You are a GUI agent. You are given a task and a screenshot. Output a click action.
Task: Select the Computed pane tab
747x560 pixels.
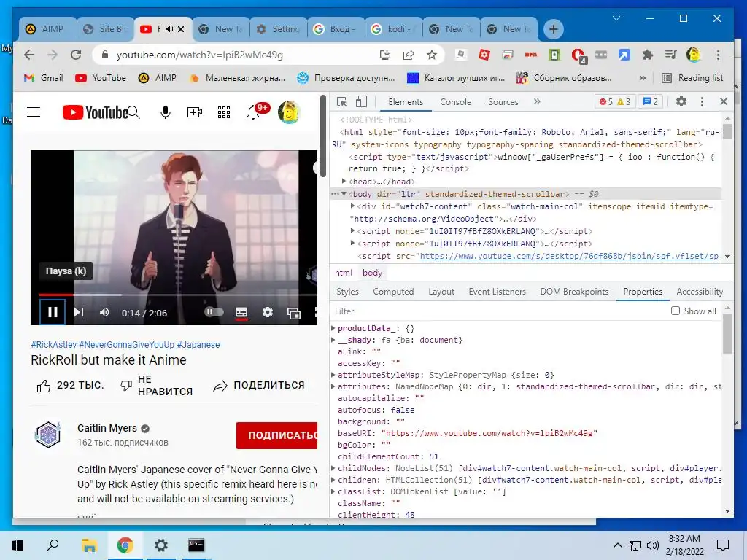[x=393, y=292]
